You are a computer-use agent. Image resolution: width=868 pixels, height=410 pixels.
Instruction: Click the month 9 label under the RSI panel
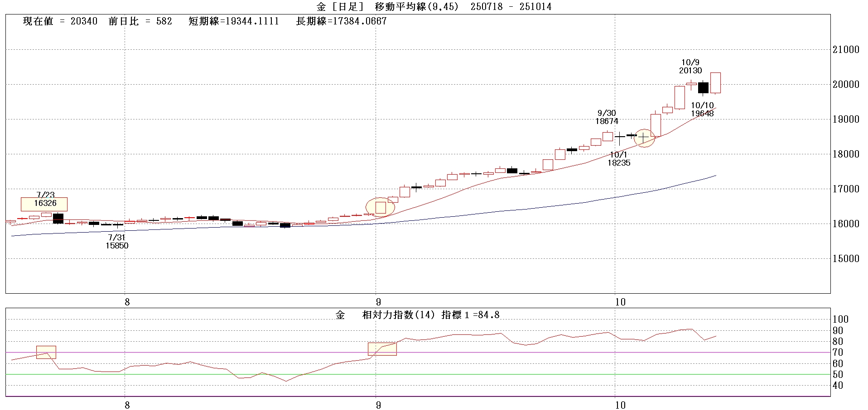tap(378, 405)
